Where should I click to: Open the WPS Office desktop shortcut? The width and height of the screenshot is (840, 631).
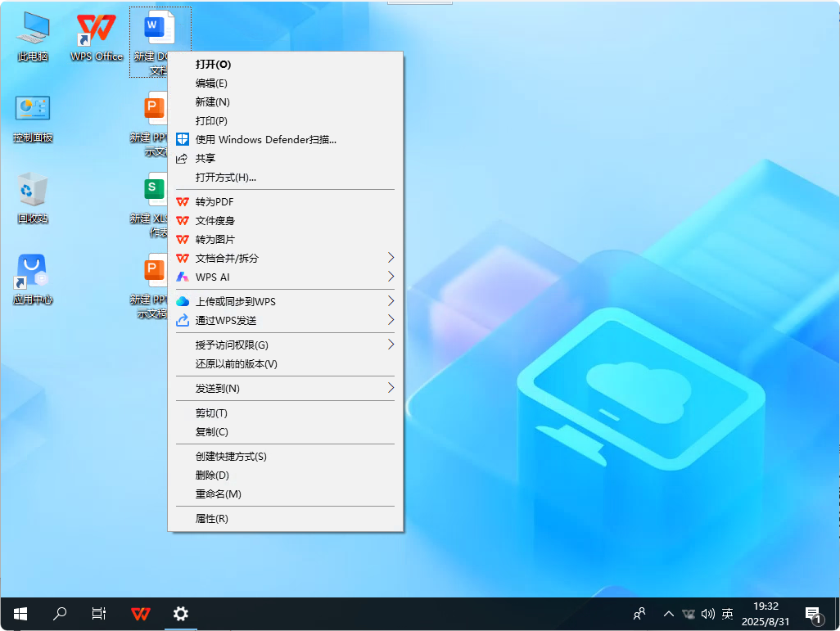point(97,31)
